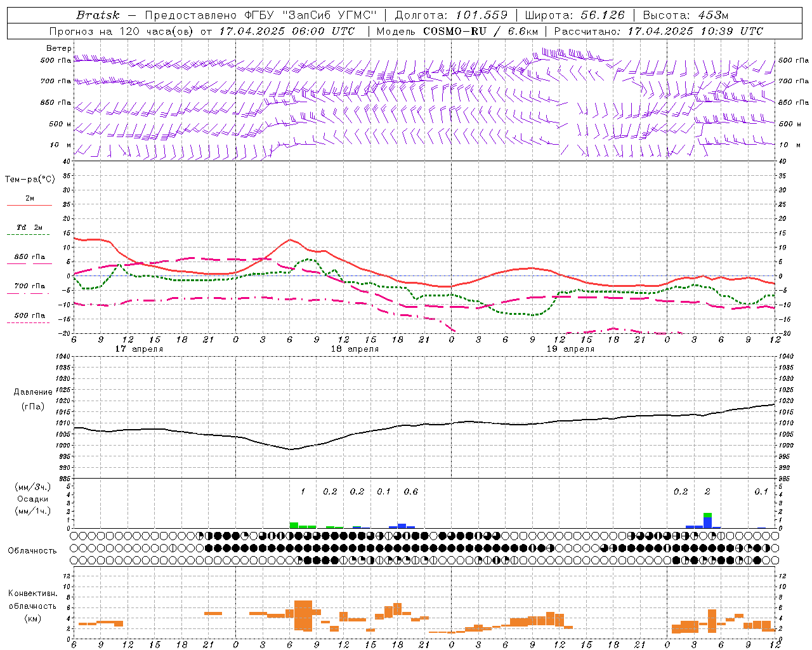Click the "Долгота: 101.559" longitude value
812x650 pixels.
click(x=451, y=15)
